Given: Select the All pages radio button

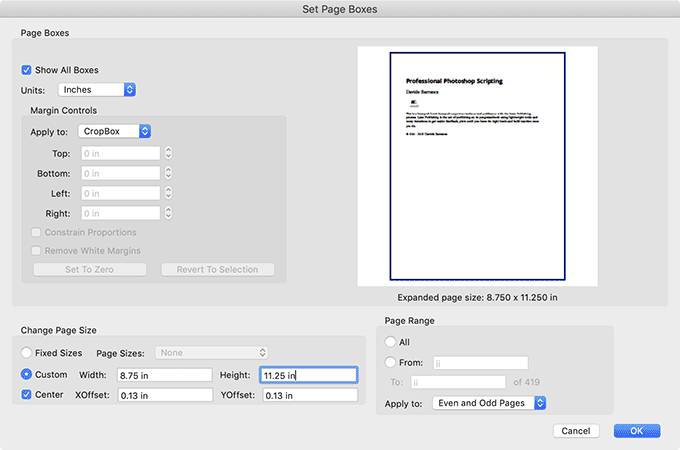Looking at the screenshot, I should (x=390, y=342).
